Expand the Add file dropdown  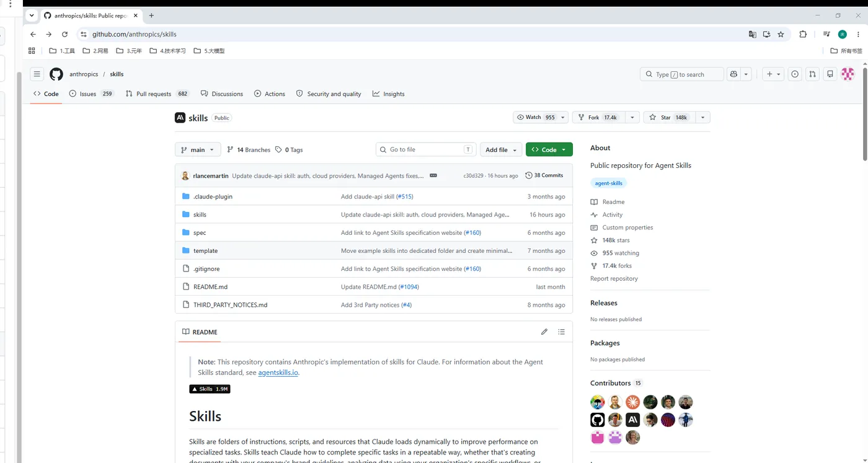[501, 149]
